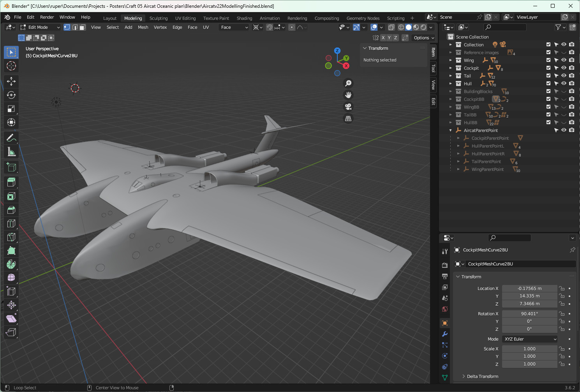
Task: Expand the Hull collection
Action: click(451, 83)
